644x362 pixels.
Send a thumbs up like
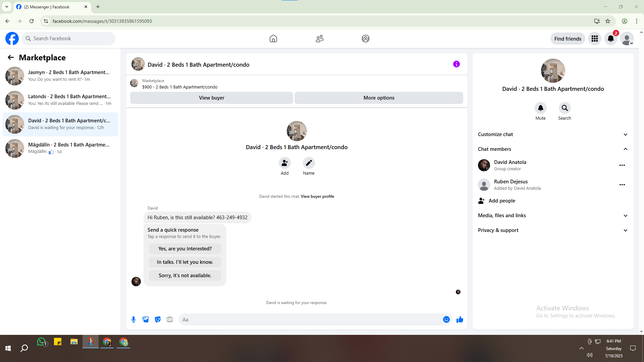pyautogui.click(x=460, y=319)
